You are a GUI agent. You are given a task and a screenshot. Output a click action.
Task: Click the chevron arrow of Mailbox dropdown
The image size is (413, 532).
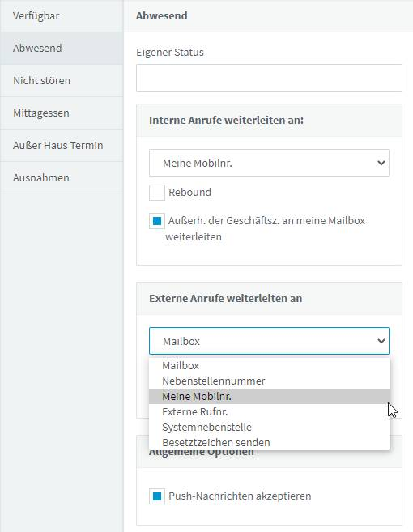click(381, 341)
